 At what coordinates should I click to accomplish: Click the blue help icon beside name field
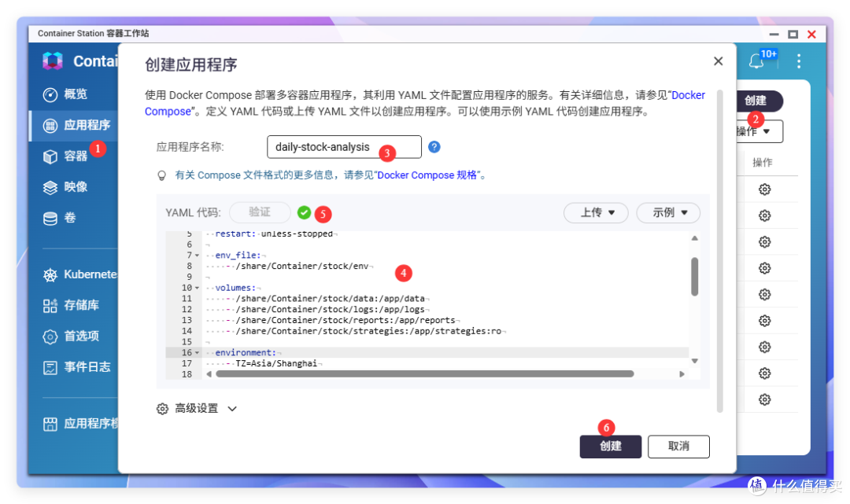tap(434, 147)
